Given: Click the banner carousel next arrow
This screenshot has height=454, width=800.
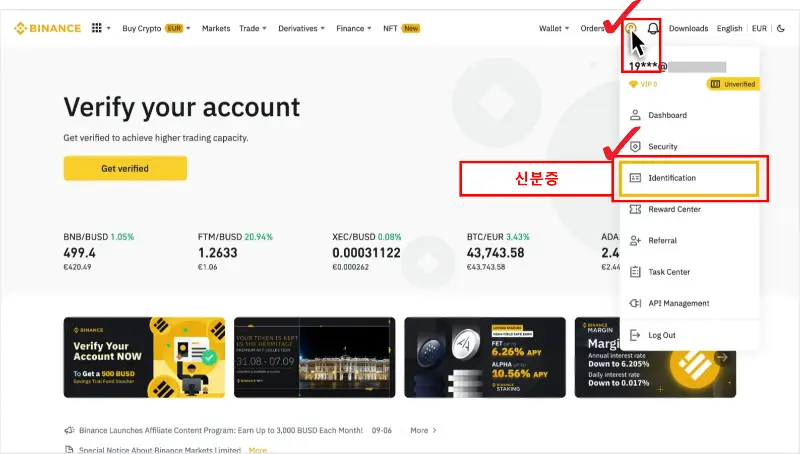Looking at the screenshot, I should (x=722, y=358).
